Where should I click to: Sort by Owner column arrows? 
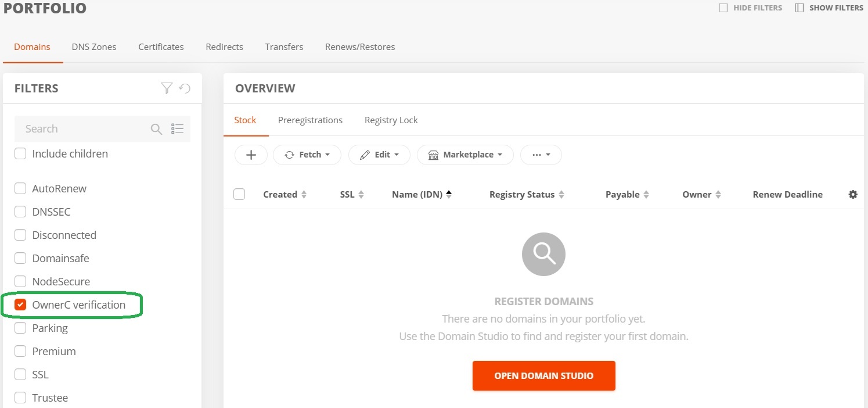[718, 195]
